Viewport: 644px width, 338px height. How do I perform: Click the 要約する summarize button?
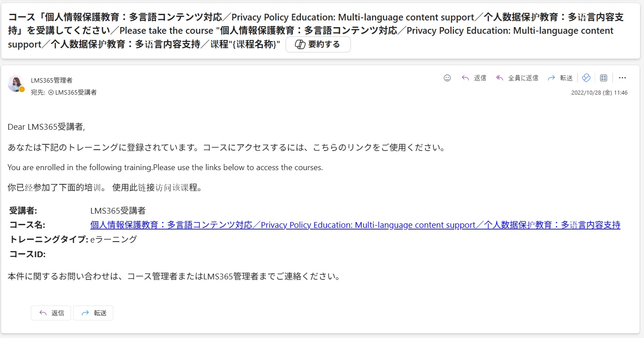point(318,44)
